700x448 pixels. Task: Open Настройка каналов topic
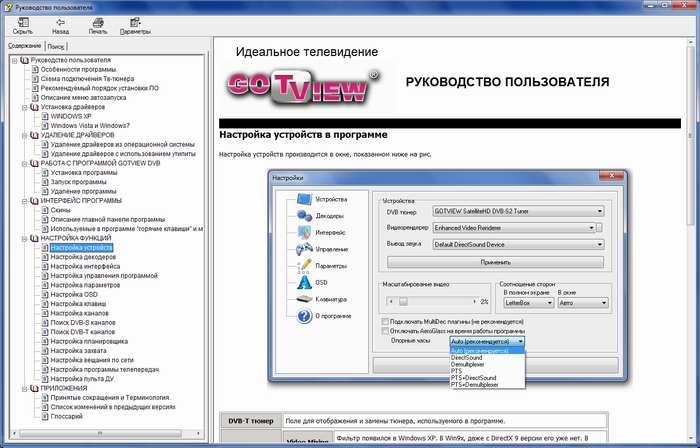click(x=79, y=313)
